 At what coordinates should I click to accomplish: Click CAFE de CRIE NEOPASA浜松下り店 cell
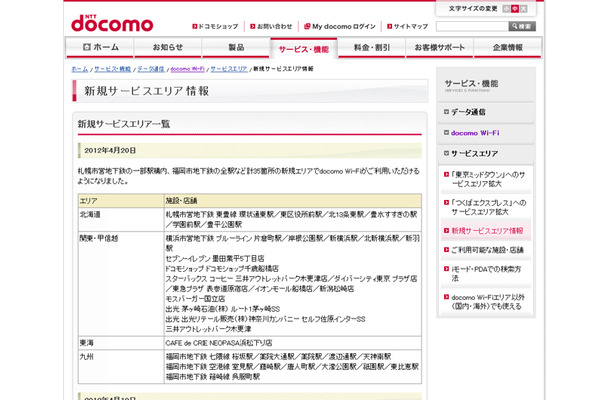click(293, 343)
